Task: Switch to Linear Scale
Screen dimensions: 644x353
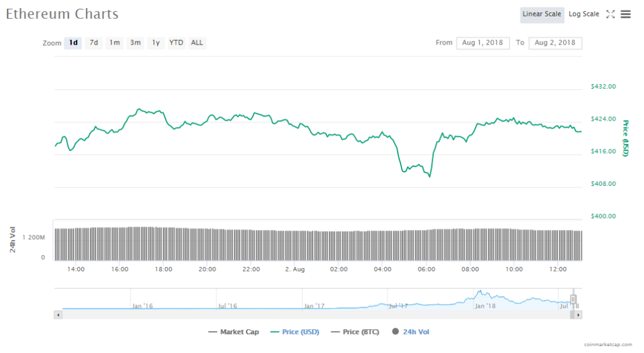Action: tap(541, 14)
